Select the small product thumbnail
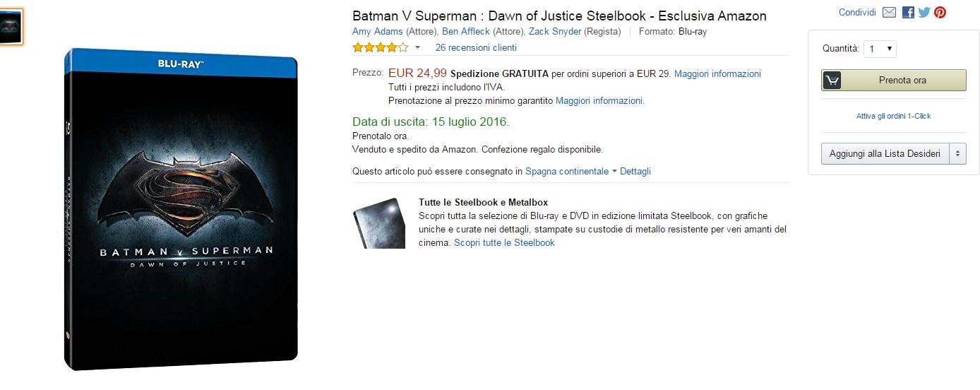 (x=11, y=27)
